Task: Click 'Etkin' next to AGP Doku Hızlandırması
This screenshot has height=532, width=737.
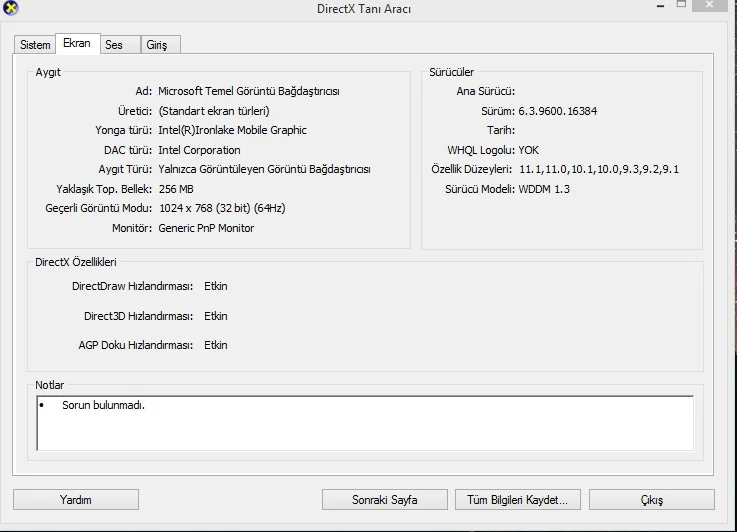Action: click(x=216, y=345)
